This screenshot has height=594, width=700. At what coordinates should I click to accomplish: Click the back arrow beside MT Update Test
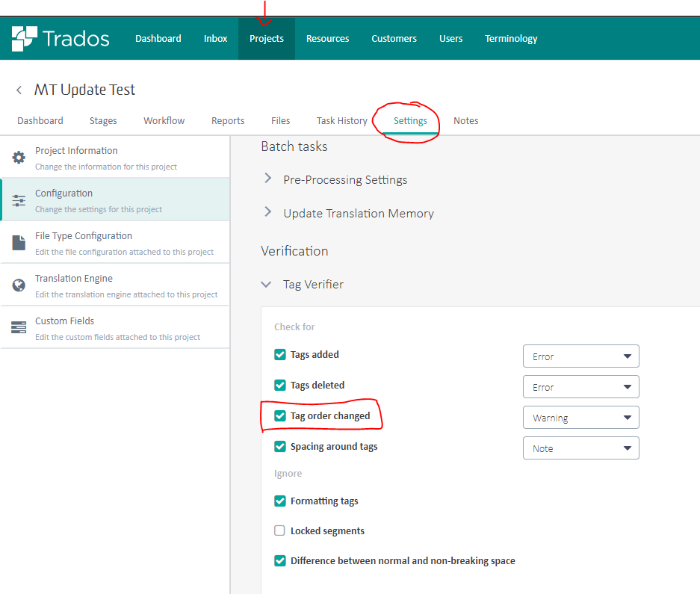pyautogui.click(x=18, y=89)
